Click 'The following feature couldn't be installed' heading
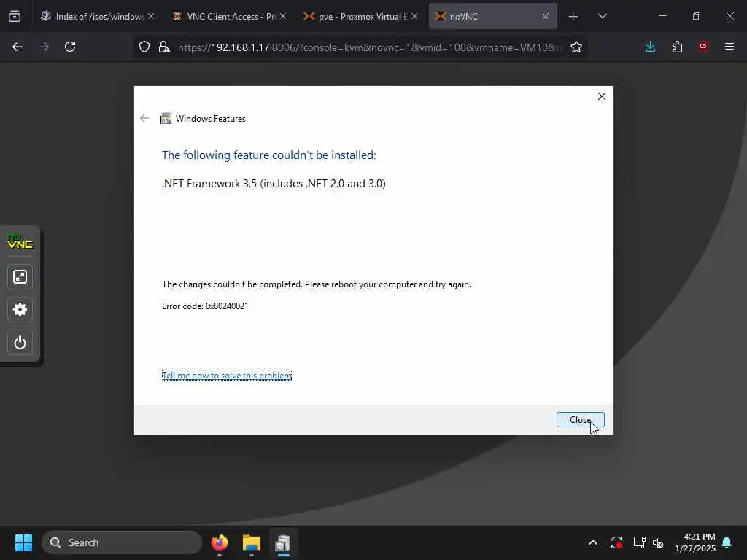Image resolution: width=747 pixels, height=560 pixels. [x=268, y=155]
